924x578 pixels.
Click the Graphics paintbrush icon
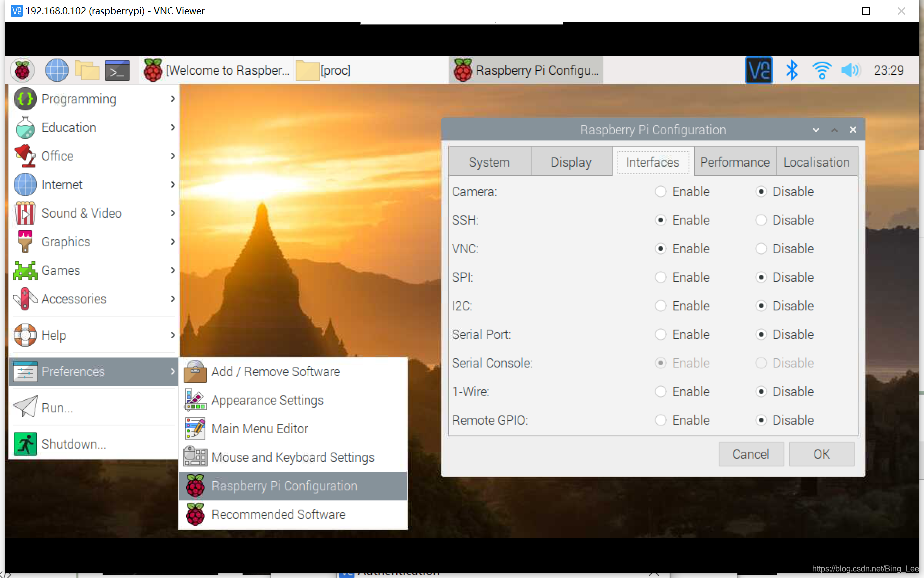[25, 241]
